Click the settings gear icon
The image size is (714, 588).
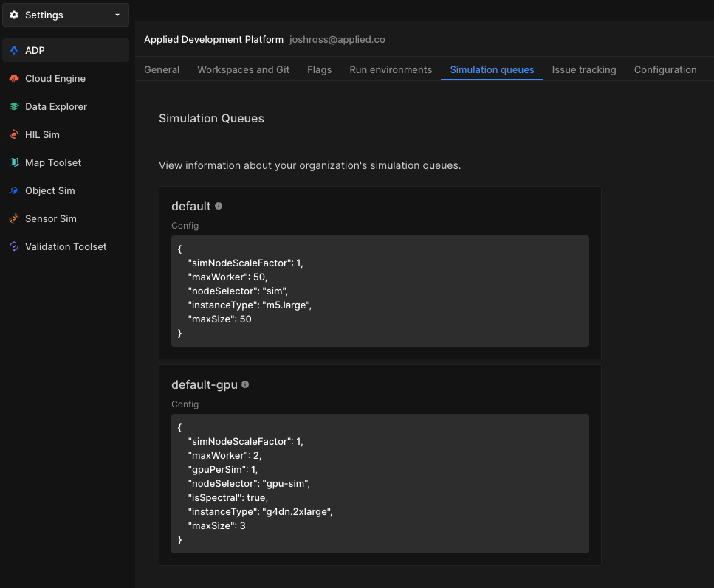click(x=13, y=14)
